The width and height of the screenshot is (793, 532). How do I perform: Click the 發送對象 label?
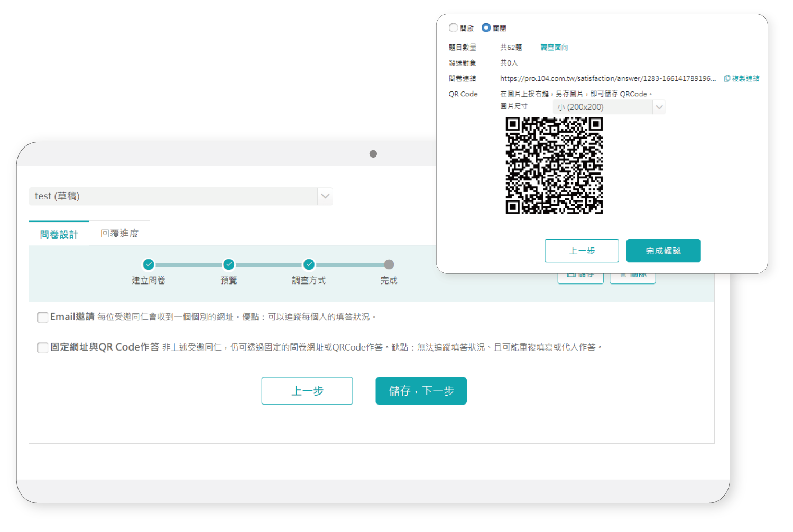(x=463, y=63)
